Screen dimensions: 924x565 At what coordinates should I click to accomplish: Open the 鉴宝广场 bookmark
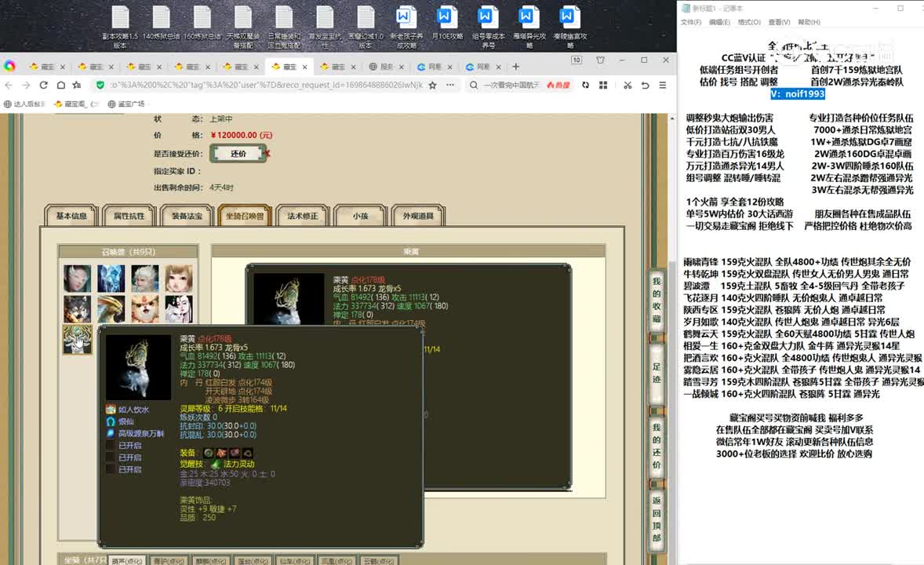(126, 104)
